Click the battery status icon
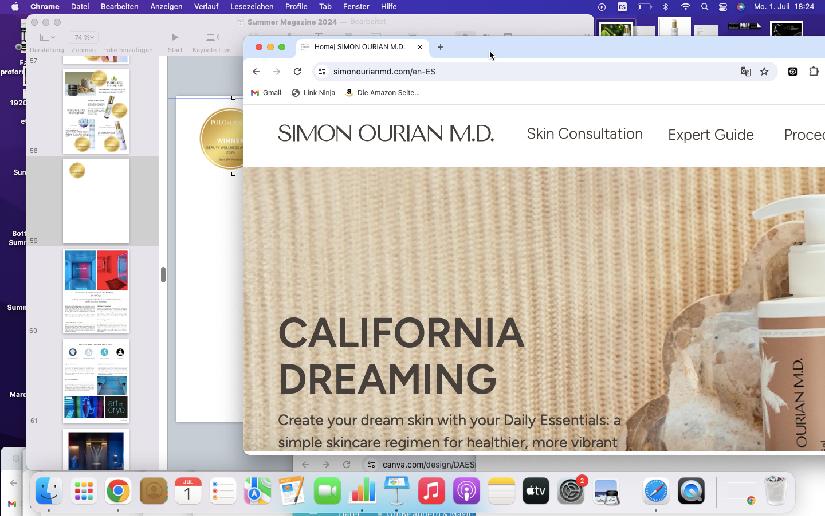The height and width of the screenshot is (516, 825). coord(645,6)
